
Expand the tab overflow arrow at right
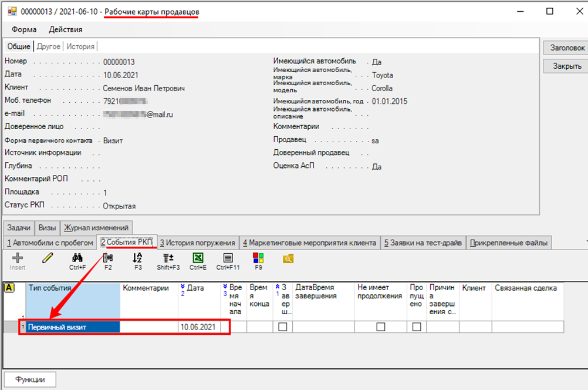pyautogui.click(x=584, y=241)
